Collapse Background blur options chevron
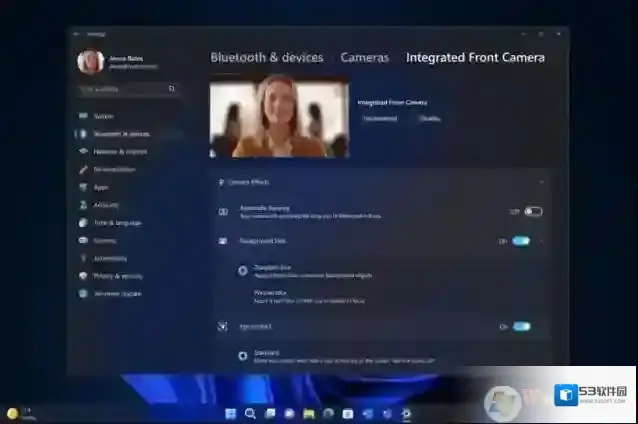 (542, 241)
